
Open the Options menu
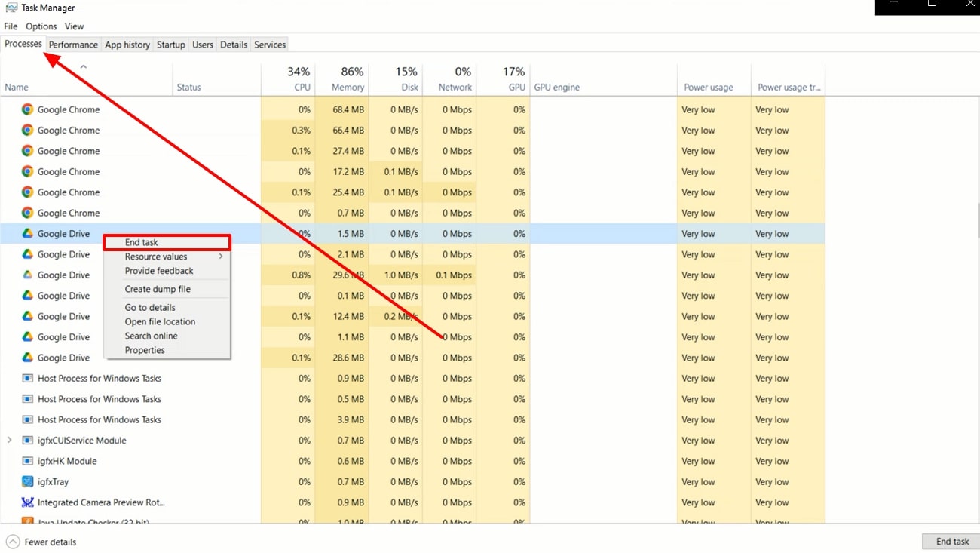[41, 26]
